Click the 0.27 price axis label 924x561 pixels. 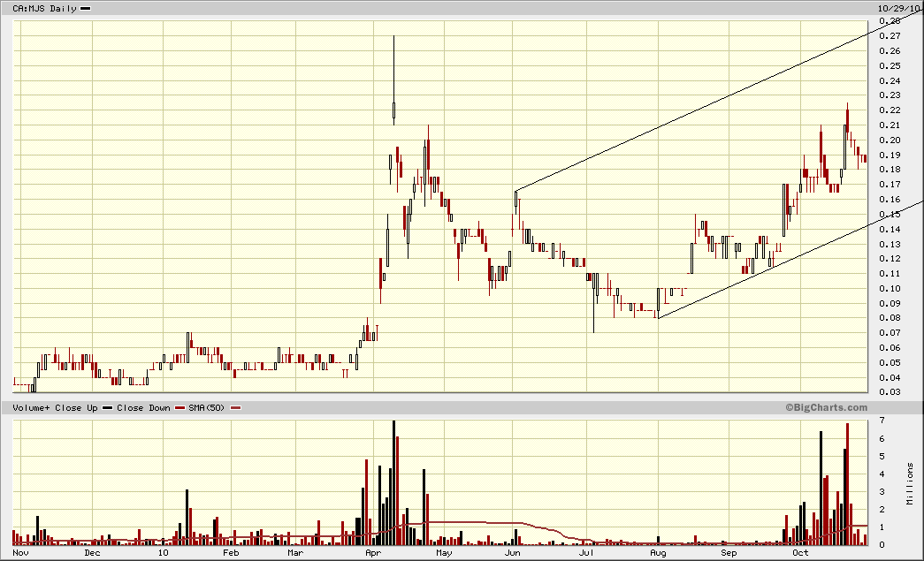(890, 36)
